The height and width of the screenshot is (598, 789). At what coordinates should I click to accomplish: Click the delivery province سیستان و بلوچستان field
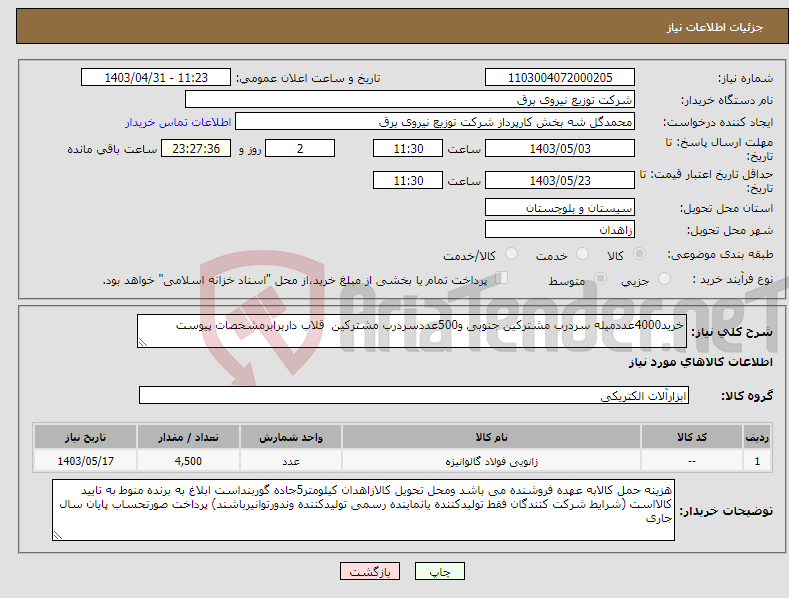click(x=560, y=207)
